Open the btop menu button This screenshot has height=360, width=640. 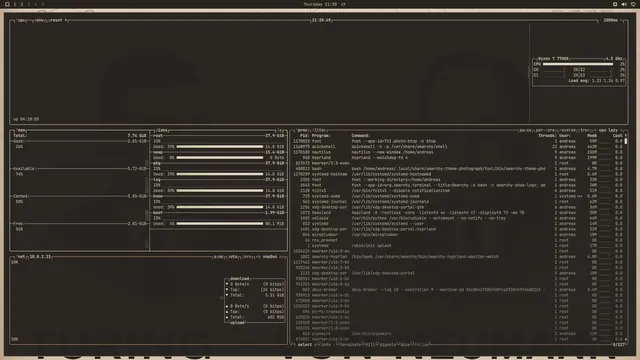click(39, 20)
